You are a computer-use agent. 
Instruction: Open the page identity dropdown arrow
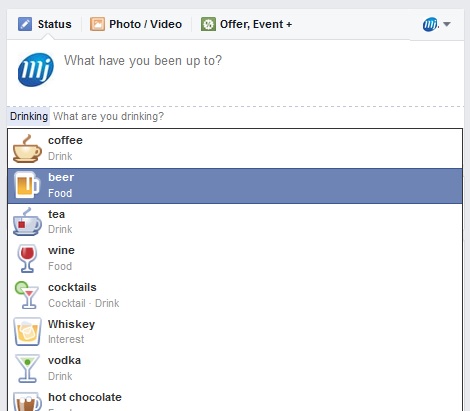click(x=447, y=24)
